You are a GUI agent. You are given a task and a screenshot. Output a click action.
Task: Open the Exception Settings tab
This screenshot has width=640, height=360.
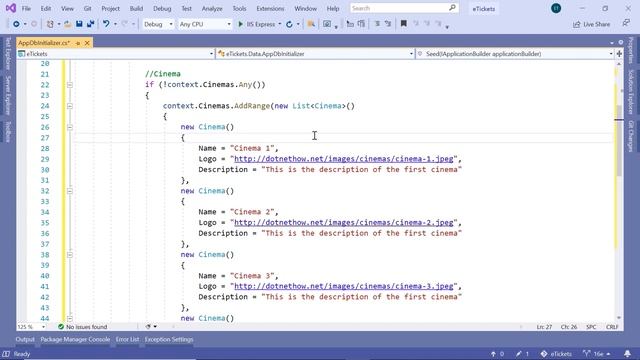pos(169,340)
